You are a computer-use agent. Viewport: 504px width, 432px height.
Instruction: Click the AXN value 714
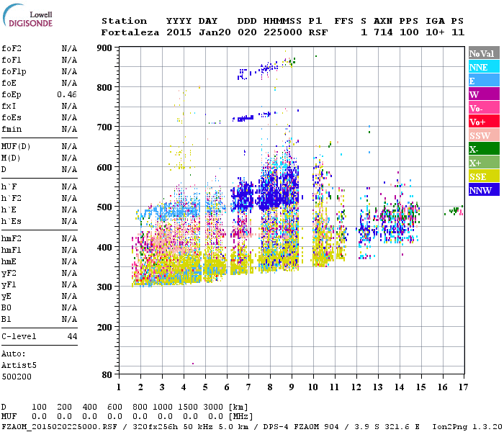coord(383,32)
